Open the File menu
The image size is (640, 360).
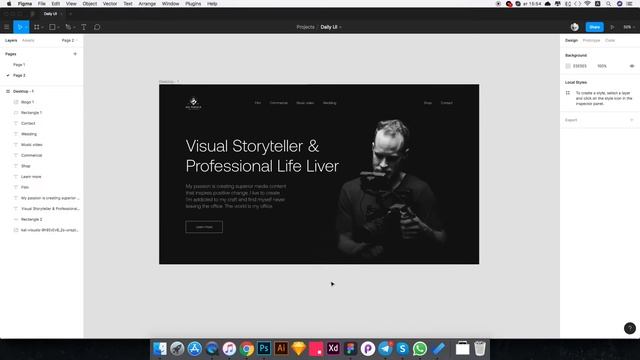(42, 4)
